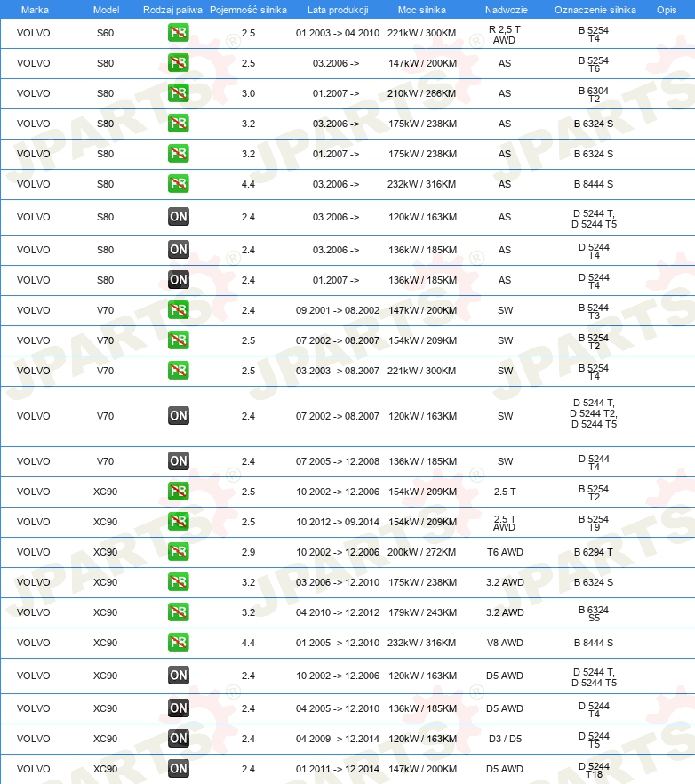
Task: Select engine code B 5254 T6
Action: 594,65
